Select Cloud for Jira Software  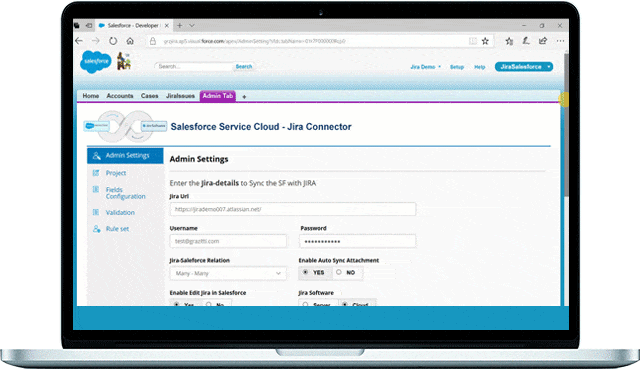pos(345,304)
